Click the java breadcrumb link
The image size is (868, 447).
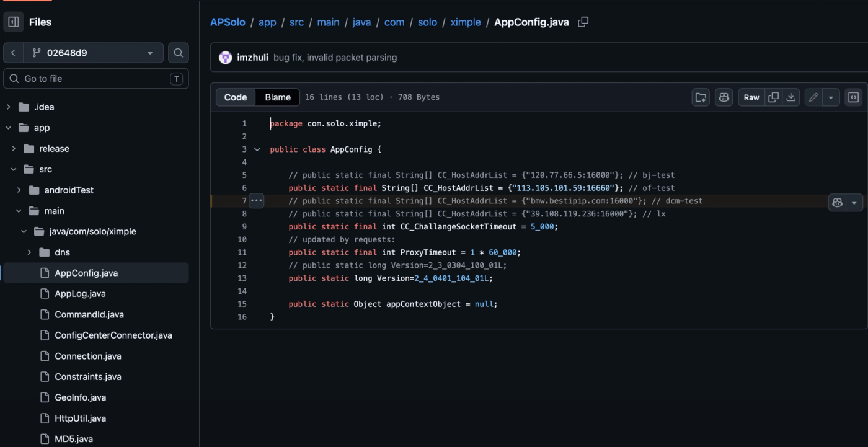[x=361, y=22]
